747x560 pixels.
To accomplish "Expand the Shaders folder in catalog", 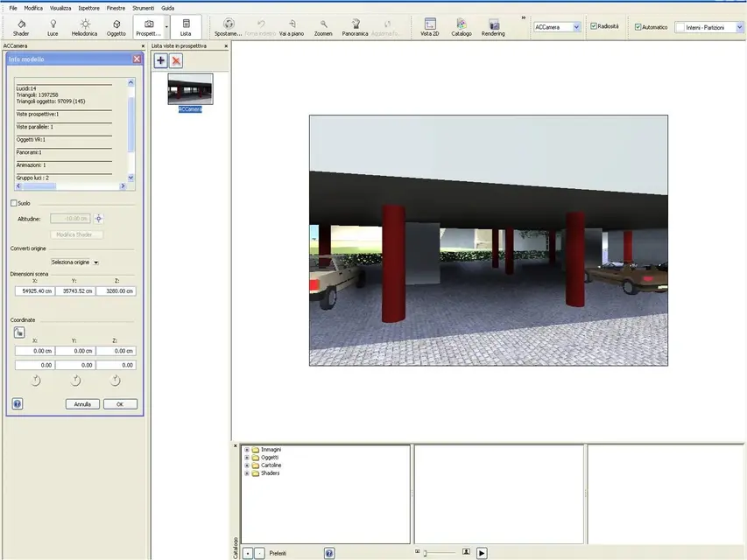I will [x=247, y=473].
